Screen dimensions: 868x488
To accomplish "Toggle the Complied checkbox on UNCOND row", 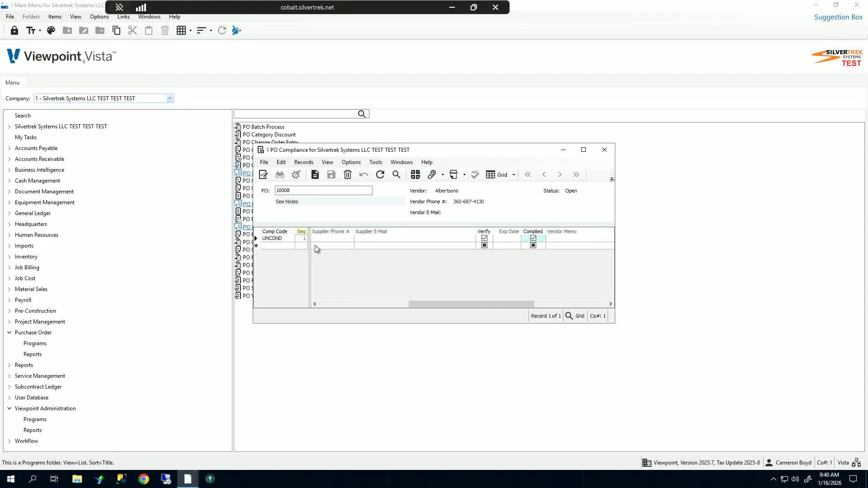I will click(x=533, y=238).
